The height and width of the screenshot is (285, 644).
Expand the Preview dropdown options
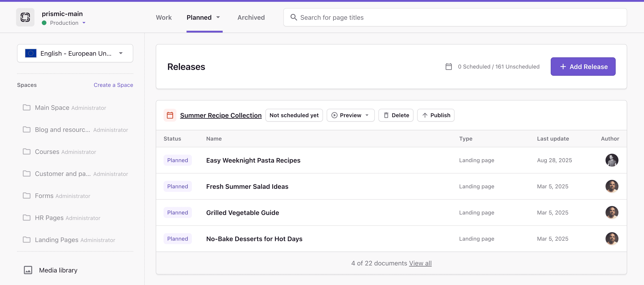(367, 115)
